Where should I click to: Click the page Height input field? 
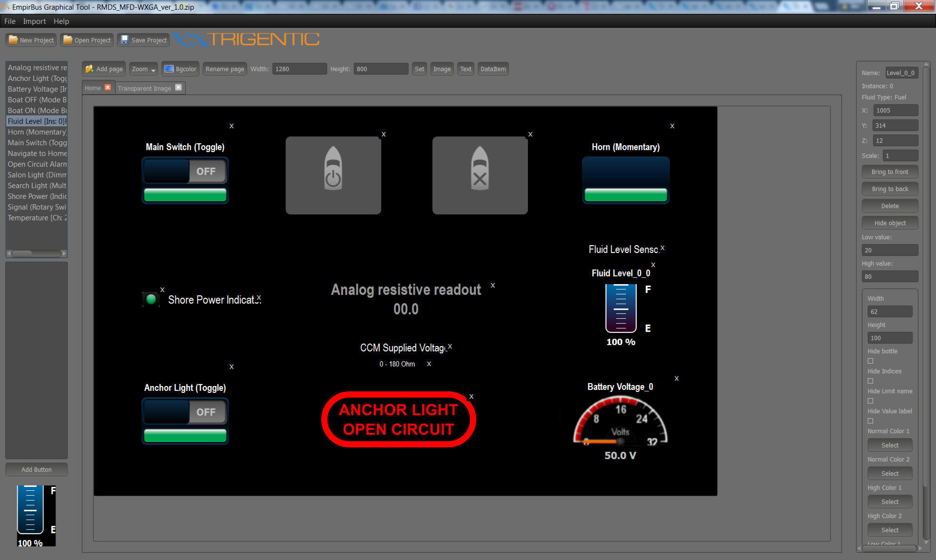[x=381, y=69]
